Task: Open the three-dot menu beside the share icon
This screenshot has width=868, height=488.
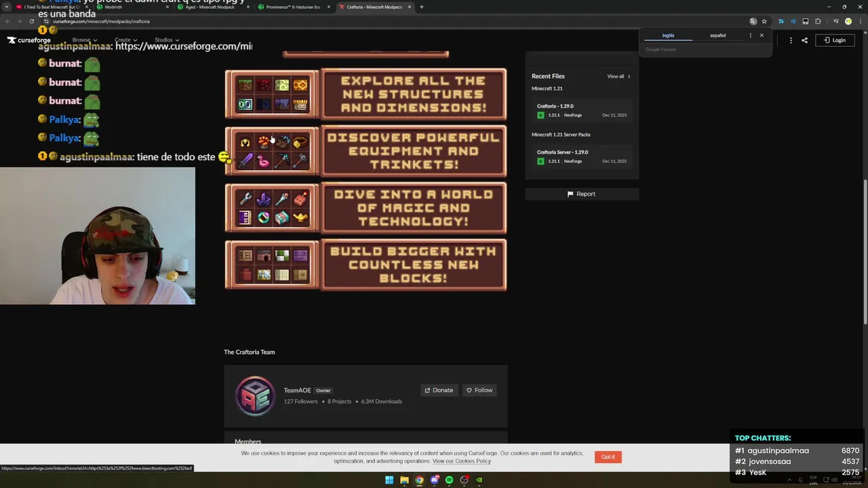Action: (791, 40)
